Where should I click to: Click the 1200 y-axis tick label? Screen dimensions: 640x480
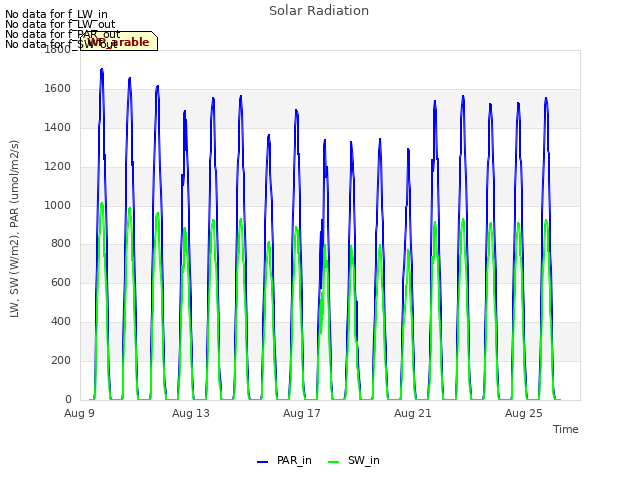[x=58, y=167]
